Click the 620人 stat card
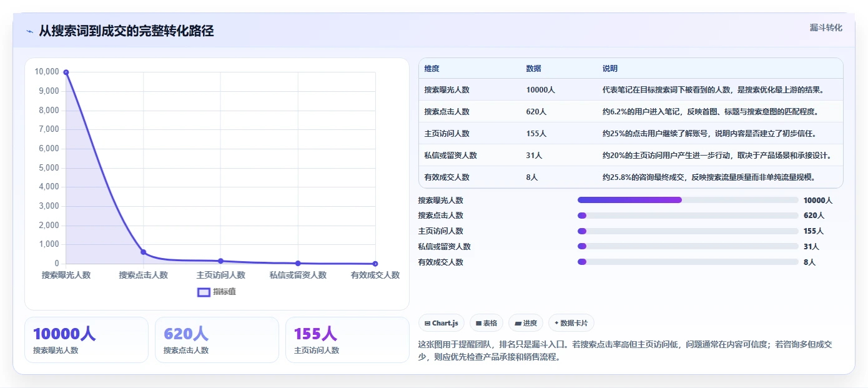The image size is (868, 388). tap(217, 340)
